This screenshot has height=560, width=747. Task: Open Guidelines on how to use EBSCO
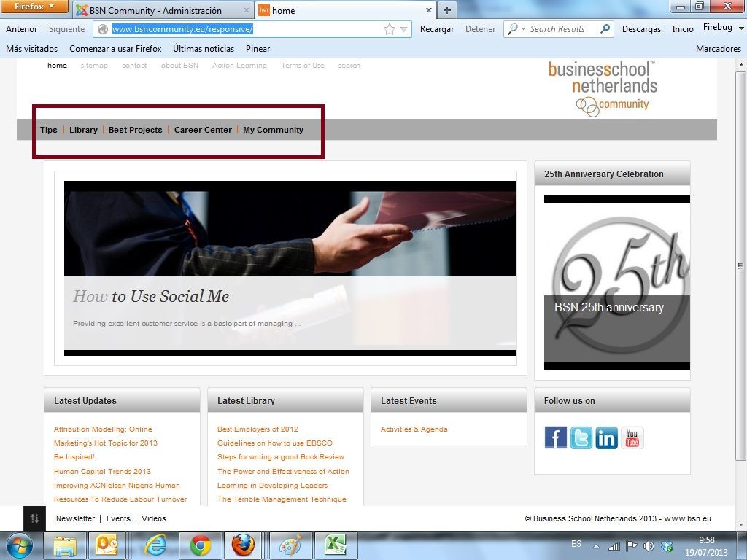pyautogui.click(x=275, y=443)
